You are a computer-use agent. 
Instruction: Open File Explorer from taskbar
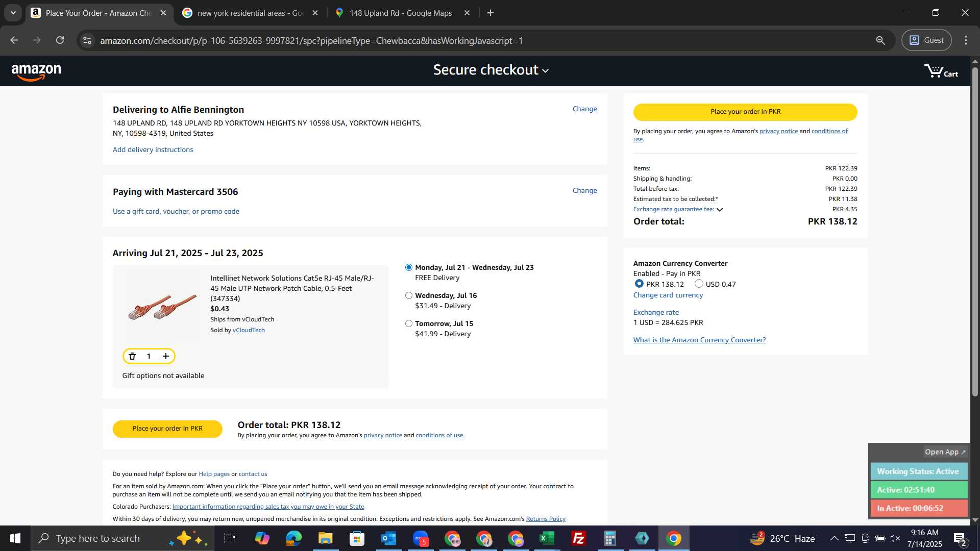coord(325,538)
